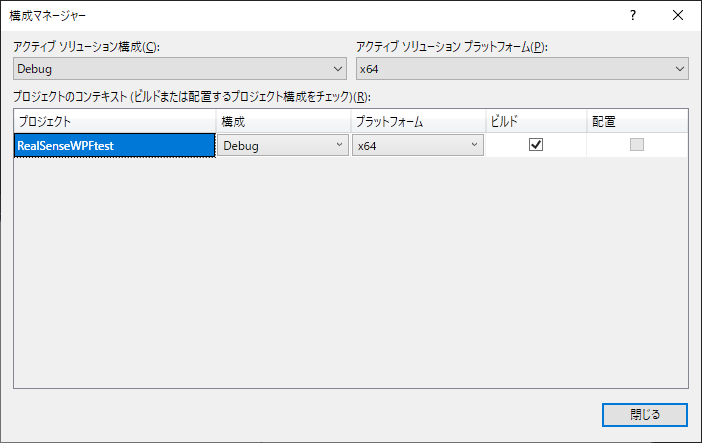Open the Debug configuration dropdown for RealSenseWPFtest
This screenshot has width=702, height=443.
pyautogui.click(x=283, y=145)
